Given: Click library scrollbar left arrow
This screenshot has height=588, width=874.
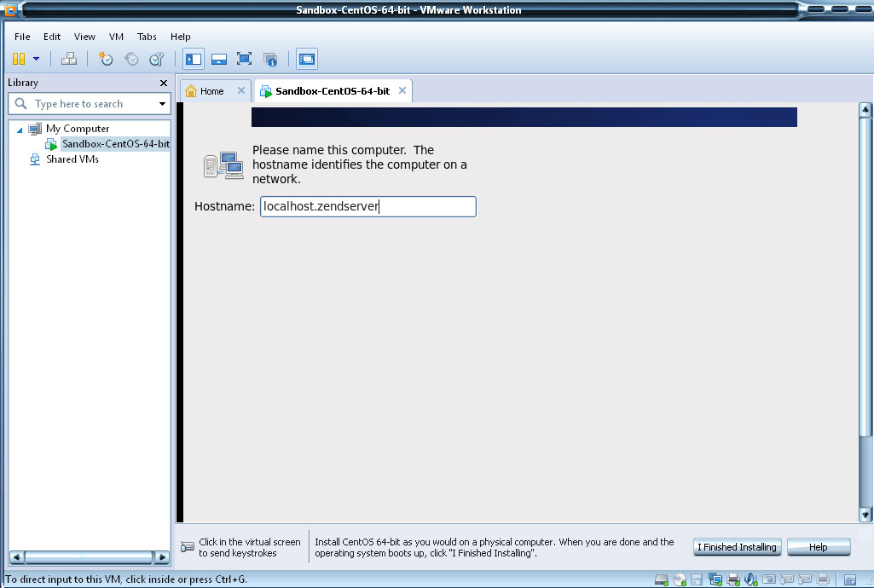Looking at the screenshot, I should pos(17,556).
